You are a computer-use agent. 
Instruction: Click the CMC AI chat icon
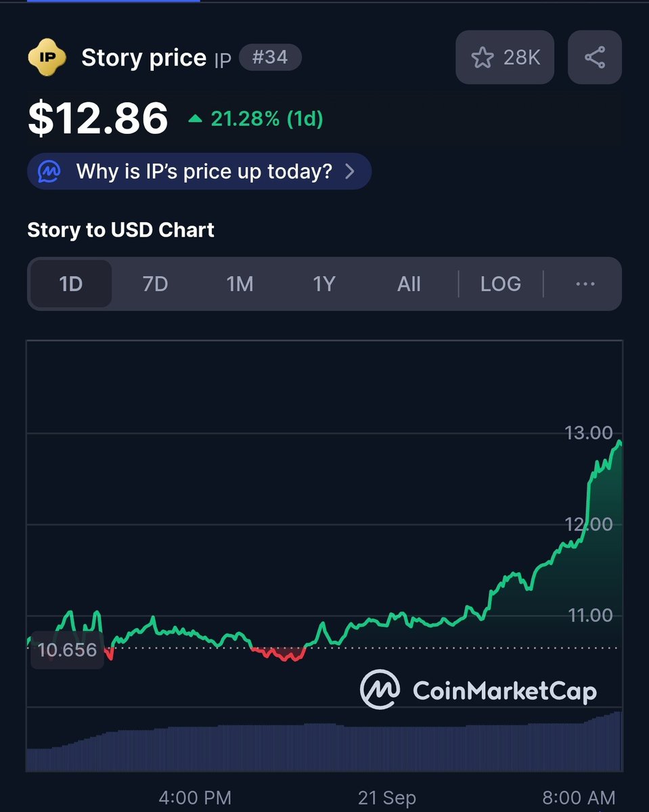coord(49,171)
